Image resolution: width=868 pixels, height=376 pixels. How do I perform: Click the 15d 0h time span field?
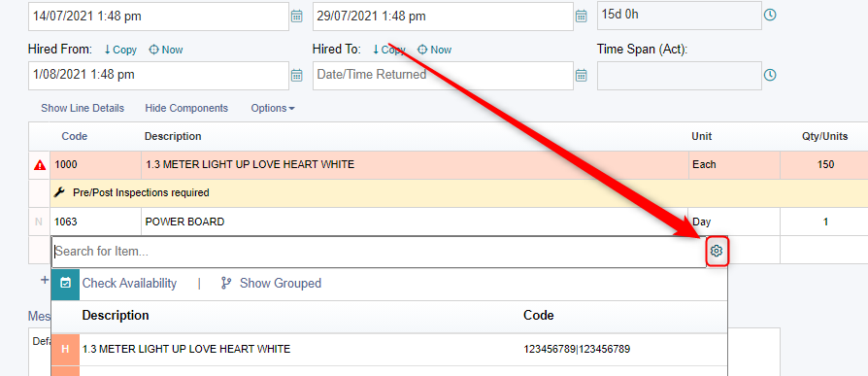click(x=680, y=16)
